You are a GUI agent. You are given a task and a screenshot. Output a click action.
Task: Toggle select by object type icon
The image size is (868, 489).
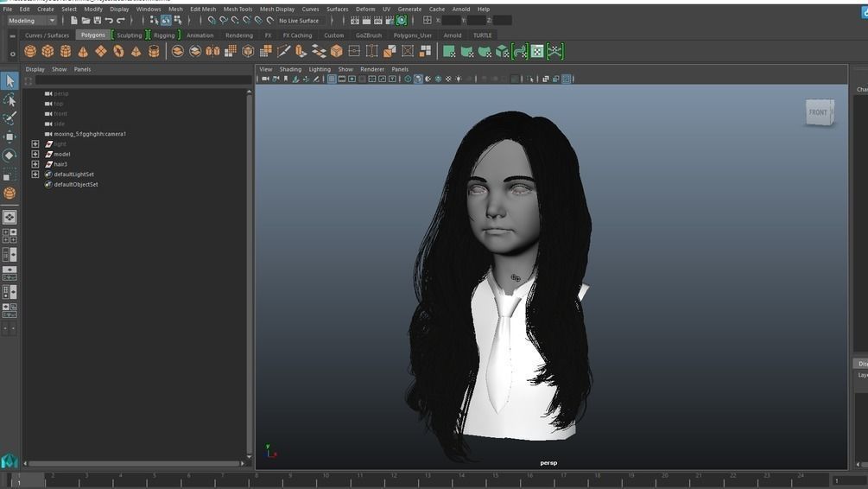point(166,21)
